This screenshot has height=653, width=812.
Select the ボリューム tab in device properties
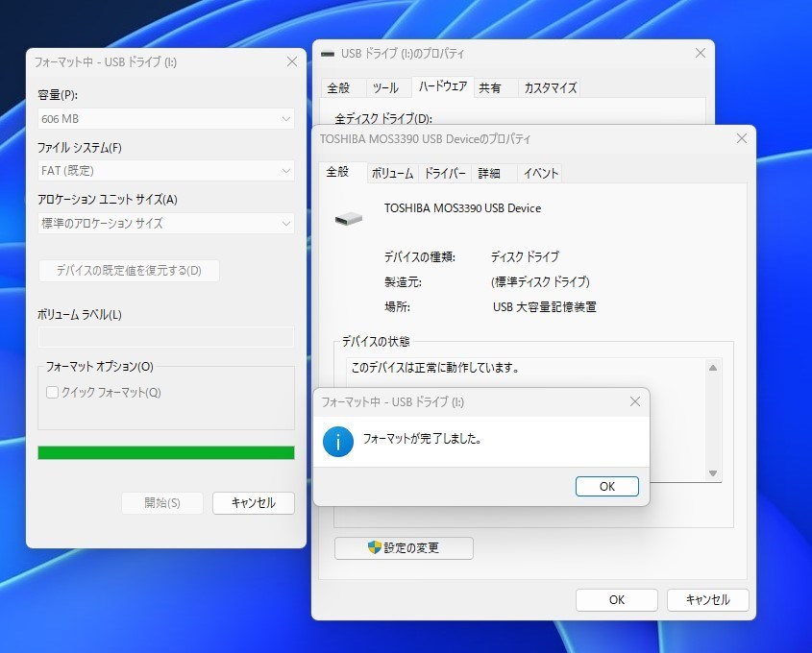tap(393, 173)
